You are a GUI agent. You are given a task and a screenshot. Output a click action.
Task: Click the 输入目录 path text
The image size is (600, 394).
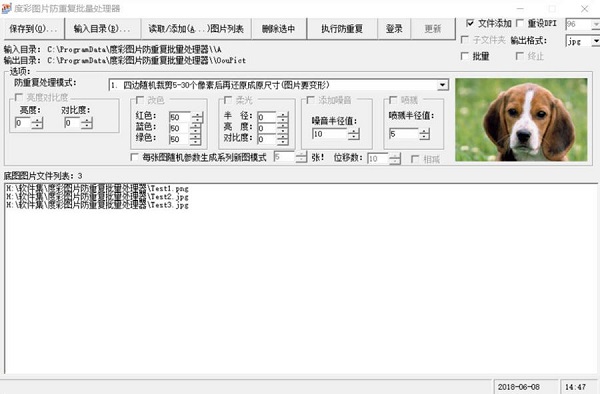pos(134,49)
